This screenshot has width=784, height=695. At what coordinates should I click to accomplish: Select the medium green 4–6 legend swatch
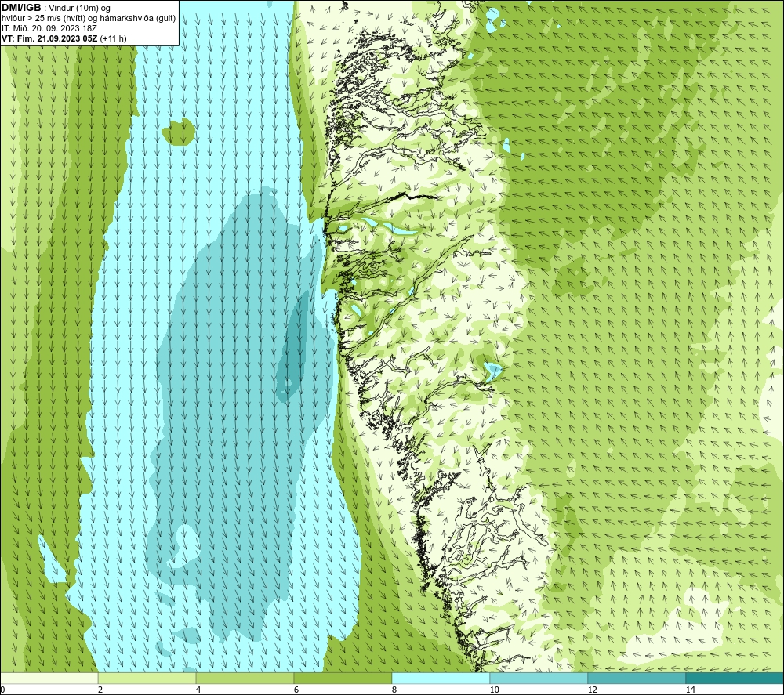(x=245, y=678)
